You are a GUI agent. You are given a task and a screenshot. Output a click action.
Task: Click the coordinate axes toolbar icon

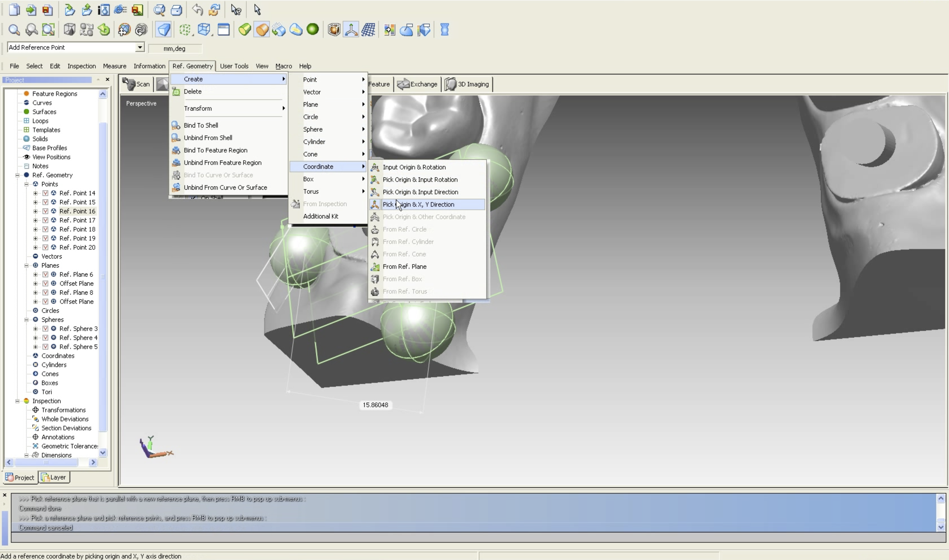point(351,30)
